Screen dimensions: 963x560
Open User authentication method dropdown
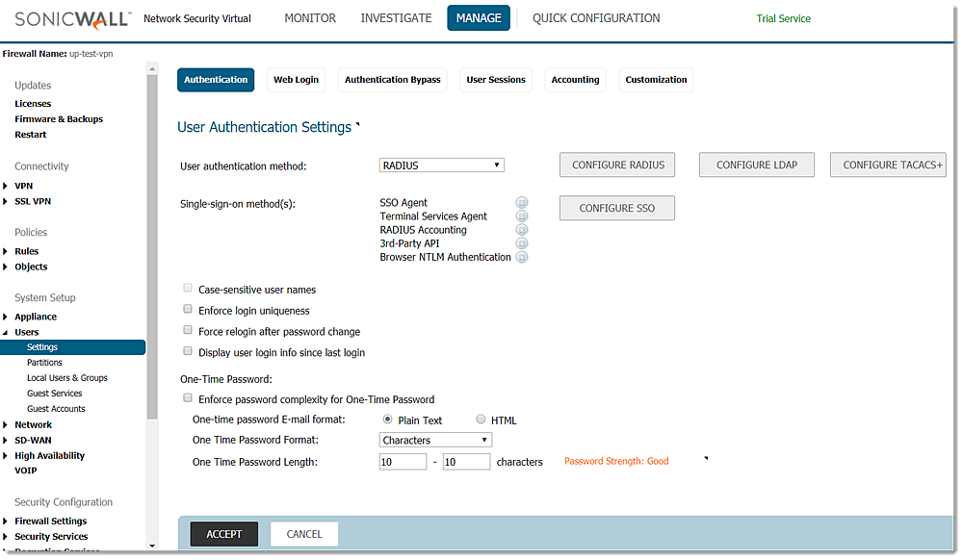point(442,165)
